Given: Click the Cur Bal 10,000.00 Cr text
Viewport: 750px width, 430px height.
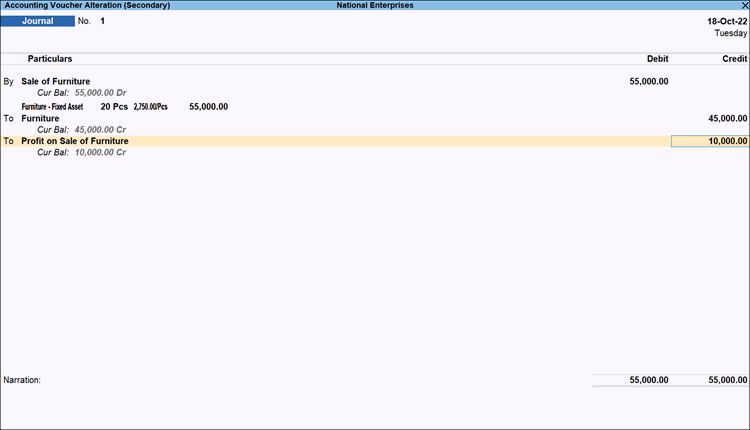Looking at the screenshot, I should pyautogui.click(x=81, y=153).
